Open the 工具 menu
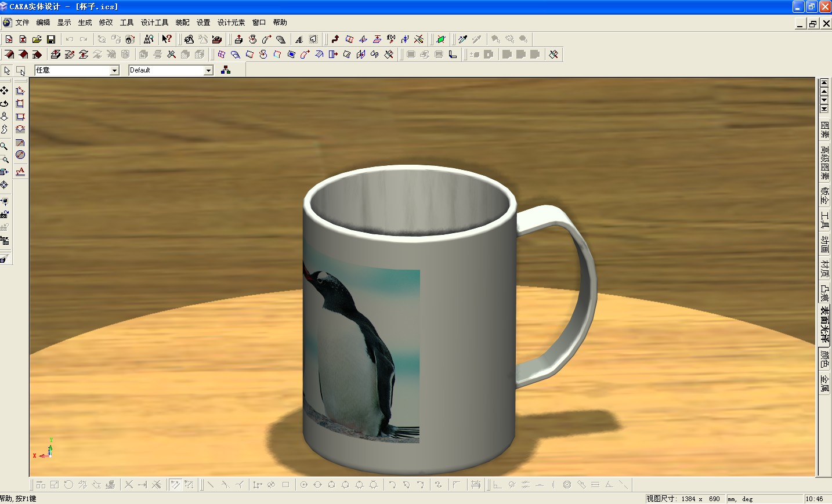The height and width of the screenshot is (504, 832). (x=126, y=23)
